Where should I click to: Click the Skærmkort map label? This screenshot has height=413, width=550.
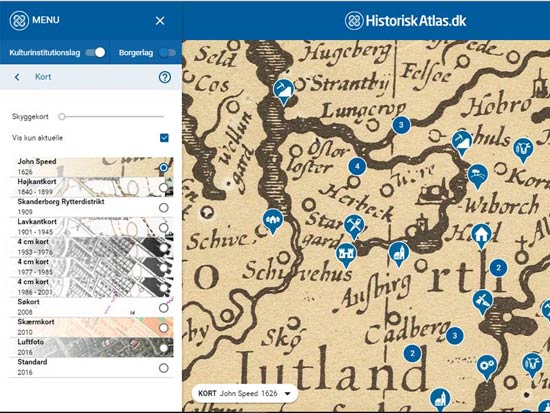pos(36,322)
